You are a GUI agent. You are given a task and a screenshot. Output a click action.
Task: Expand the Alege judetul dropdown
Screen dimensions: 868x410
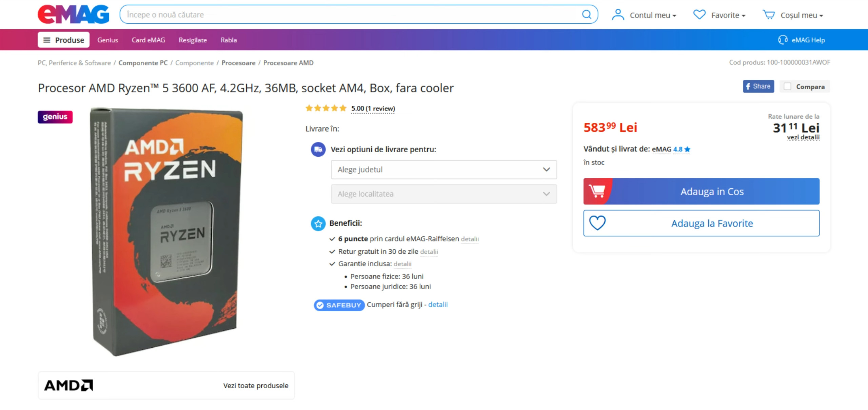point(443,170)
